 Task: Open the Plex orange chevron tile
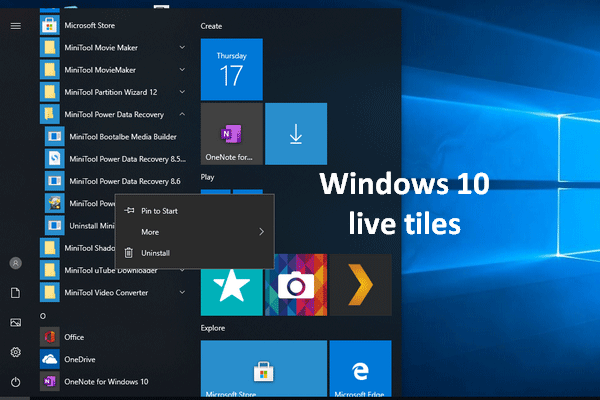point(360,285)
